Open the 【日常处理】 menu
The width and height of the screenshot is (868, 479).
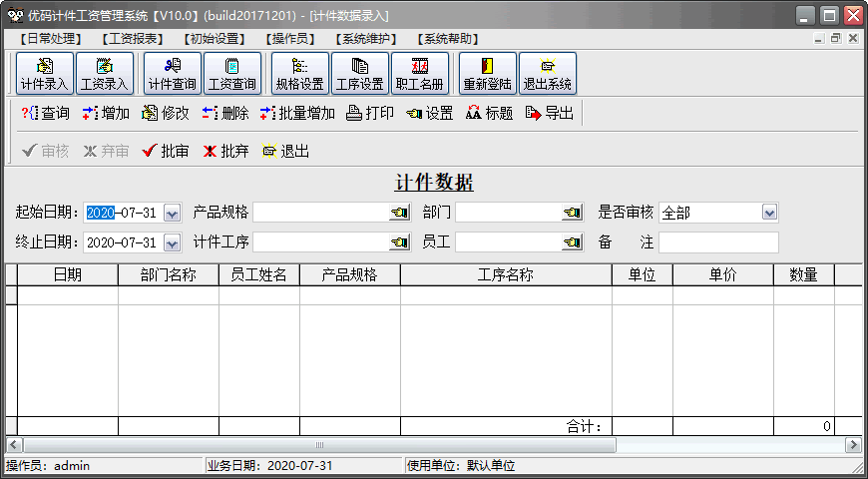pos(50,39)
